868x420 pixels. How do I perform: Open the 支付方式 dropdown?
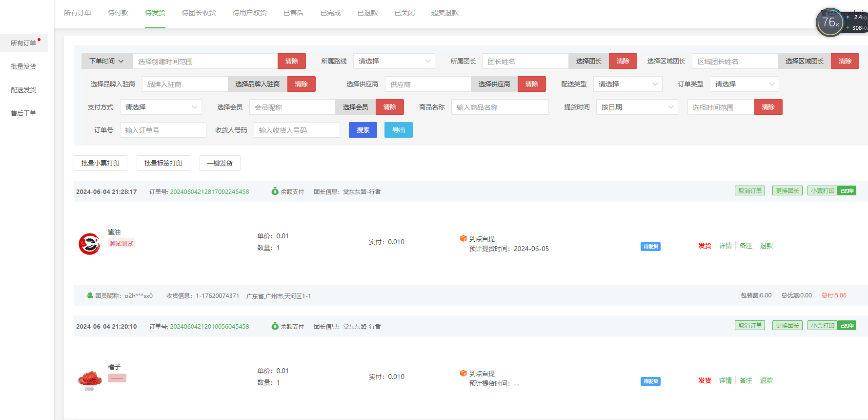tap(161, 107)
